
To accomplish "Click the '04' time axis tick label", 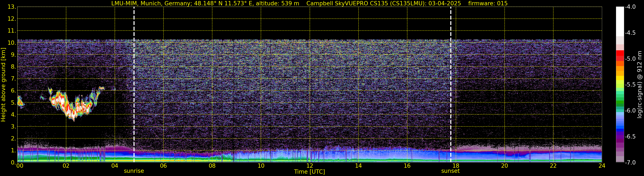I will pyautogui.click(x=115, y=166).
